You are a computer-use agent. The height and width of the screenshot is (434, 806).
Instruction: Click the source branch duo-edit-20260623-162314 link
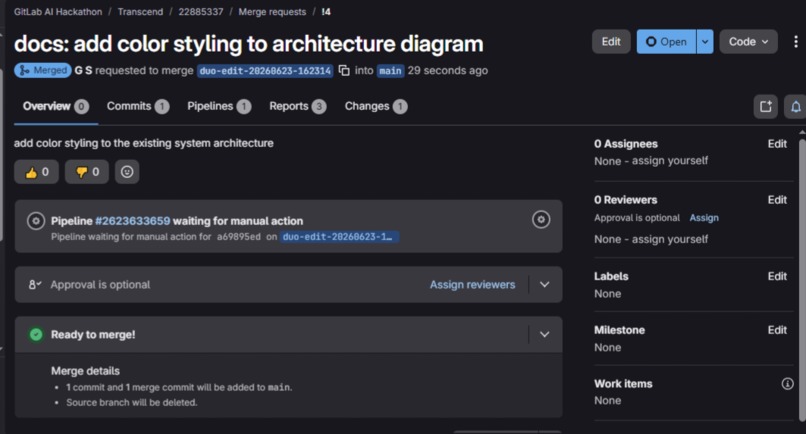pos(265,71)
